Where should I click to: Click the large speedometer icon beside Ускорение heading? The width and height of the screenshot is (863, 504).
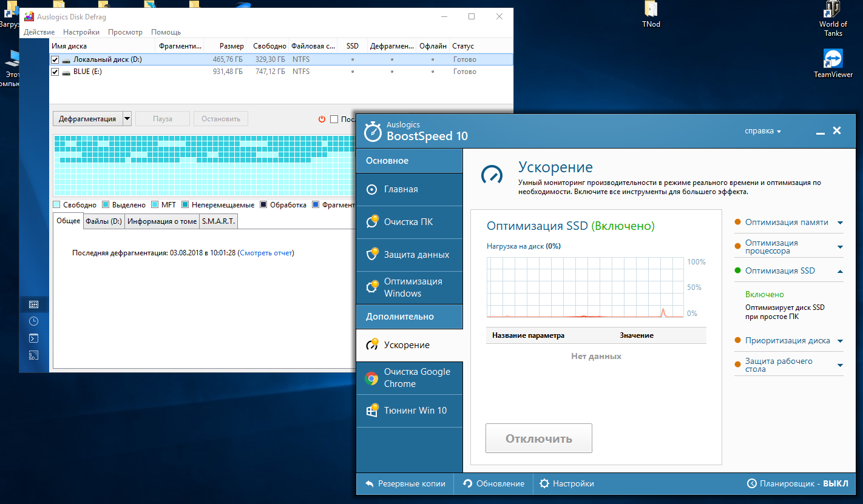pyautogui.click(x=492, y=175)
